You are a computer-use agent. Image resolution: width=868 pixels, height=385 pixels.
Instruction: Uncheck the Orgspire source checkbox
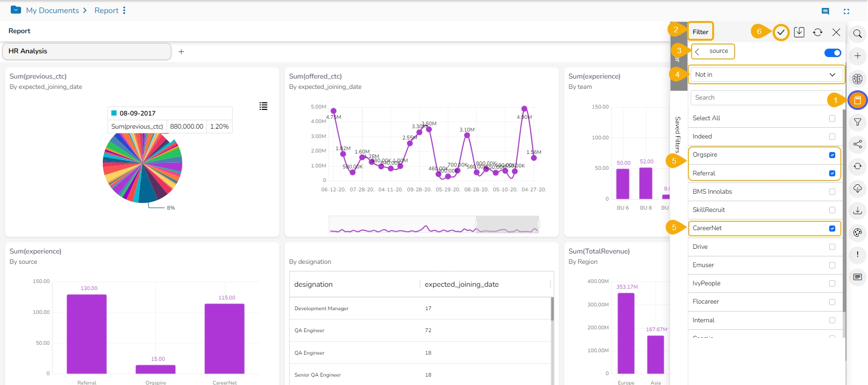click(x=832, y=155)
